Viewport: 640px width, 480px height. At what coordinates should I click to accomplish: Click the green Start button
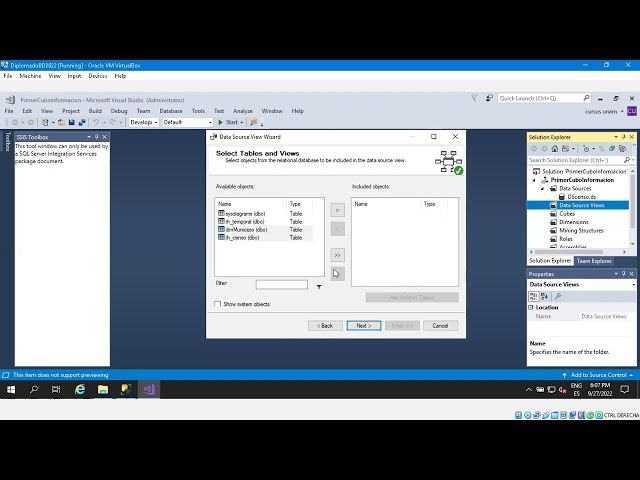(228, 122)
